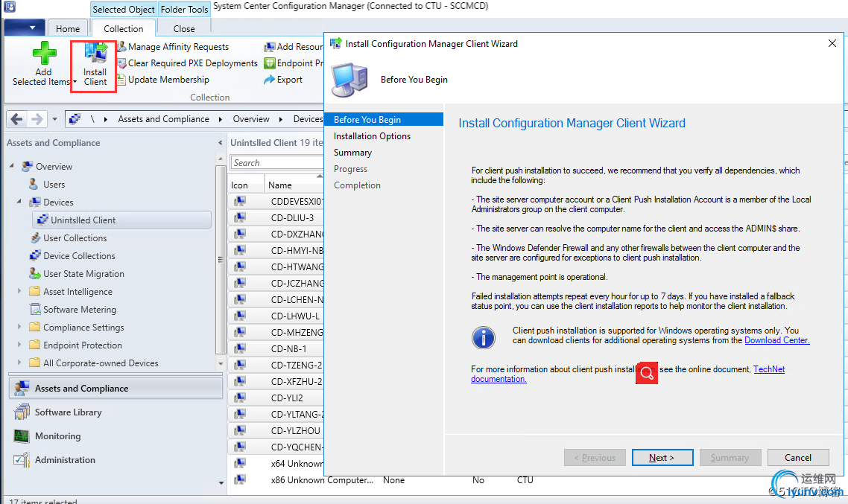Select the Selected Object contextual tab

coord(123,9)
